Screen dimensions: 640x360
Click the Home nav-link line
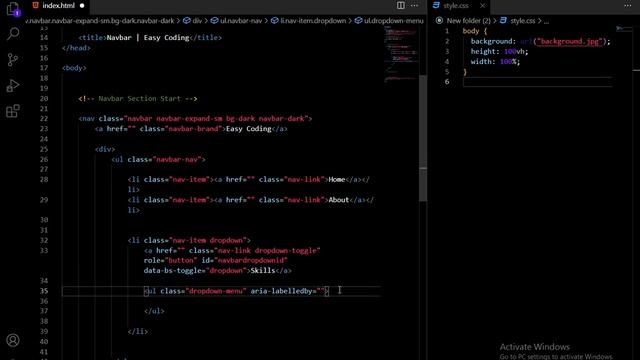click(249, 179)
